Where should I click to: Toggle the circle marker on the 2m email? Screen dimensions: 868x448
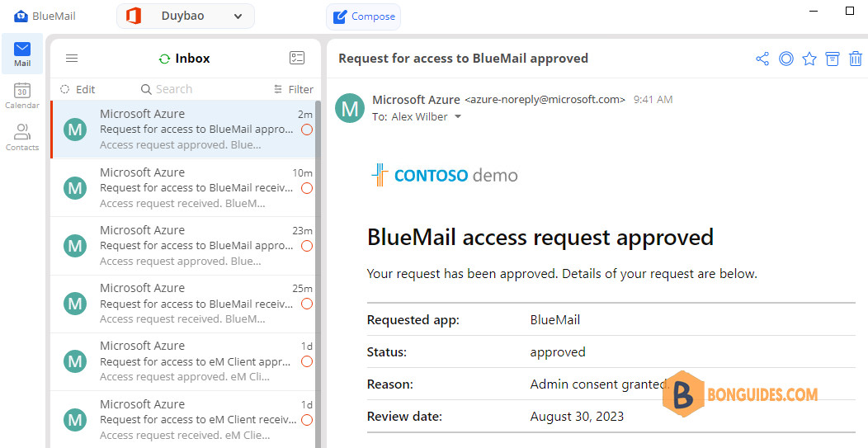307,130
